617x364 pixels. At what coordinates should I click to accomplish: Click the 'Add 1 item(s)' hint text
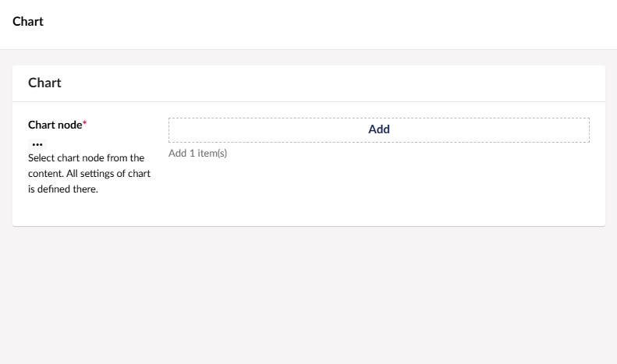[x=197, y=154]
